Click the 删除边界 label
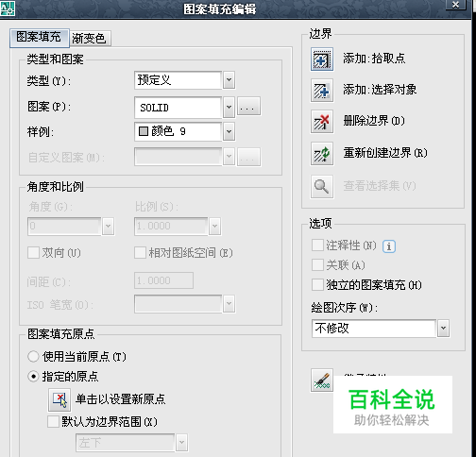This screenshot has width=476, height=457. tap(374, 121)
